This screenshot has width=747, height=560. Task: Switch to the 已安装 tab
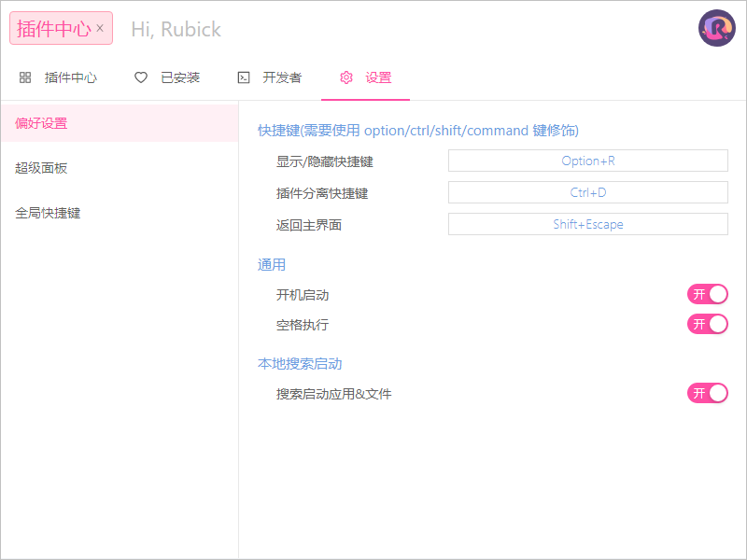(167, 77)
